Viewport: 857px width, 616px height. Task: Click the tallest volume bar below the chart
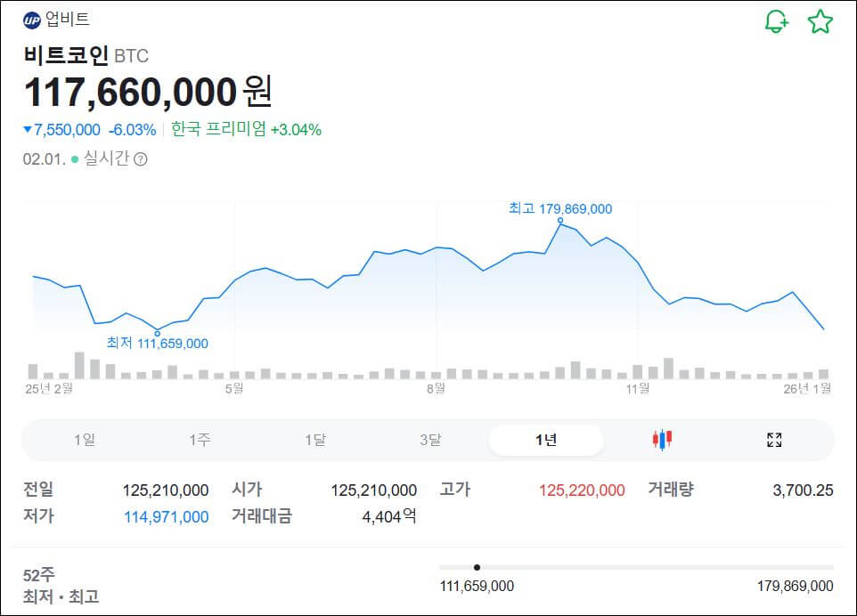[78, 363]
